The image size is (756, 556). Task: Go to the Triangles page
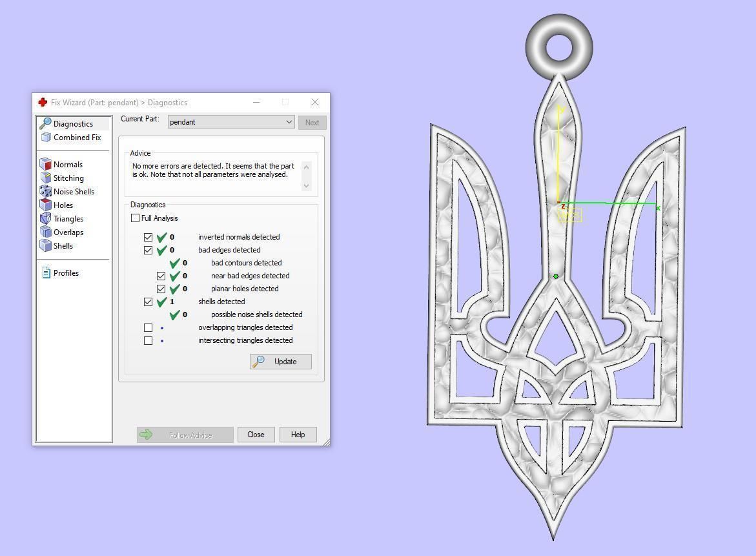[x=68, y=218]
